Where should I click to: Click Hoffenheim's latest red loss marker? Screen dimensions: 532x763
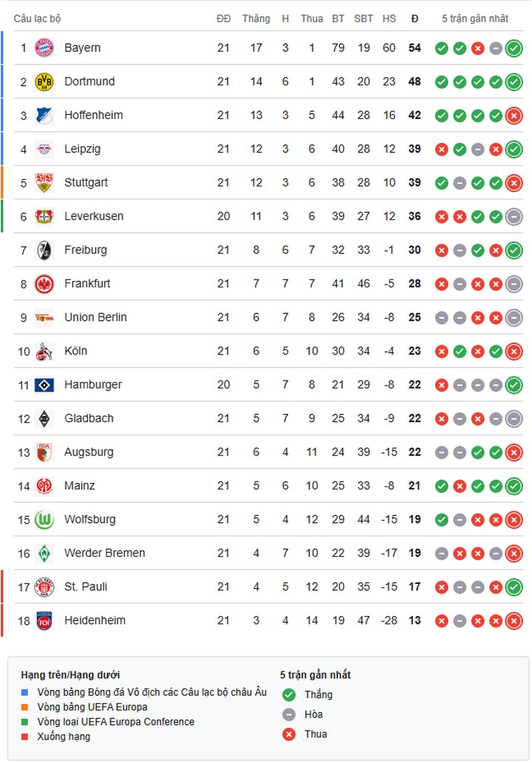point(513,115)
